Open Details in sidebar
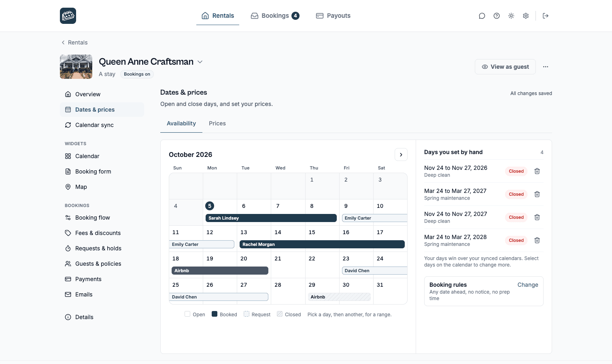 102,317
